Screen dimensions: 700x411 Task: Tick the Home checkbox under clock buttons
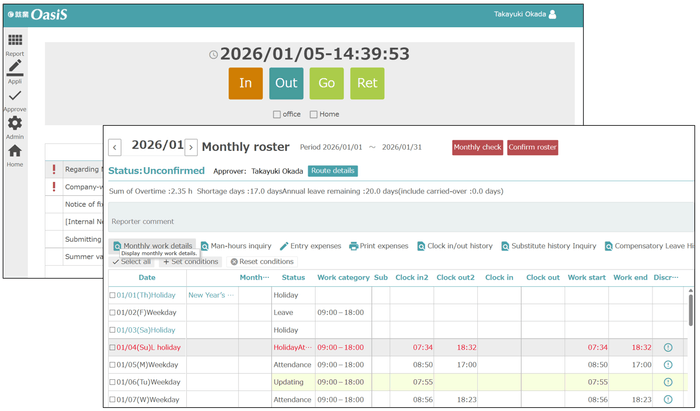tap(315, 114)
